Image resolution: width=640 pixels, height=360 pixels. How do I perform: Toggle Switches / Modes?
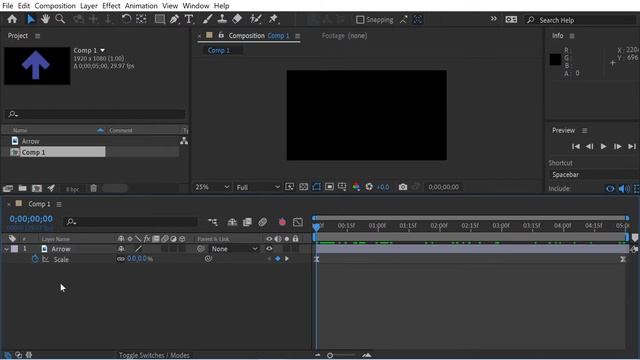click(x=154, y=355)
